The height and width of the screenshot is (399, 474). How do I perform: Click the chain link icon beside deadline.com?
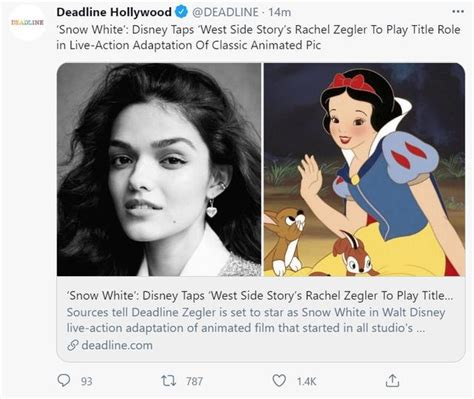point(73,345)
